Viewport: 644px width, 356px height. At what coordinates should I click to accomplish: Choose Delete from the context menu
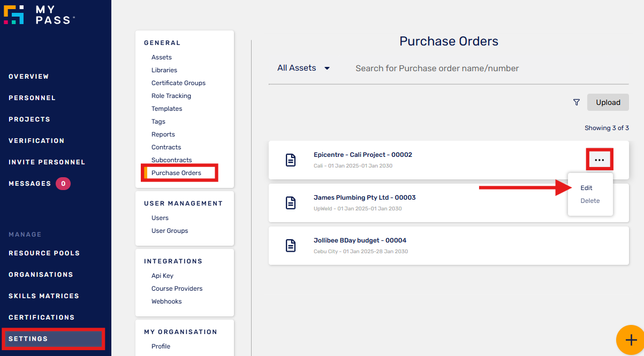(590, 201)
